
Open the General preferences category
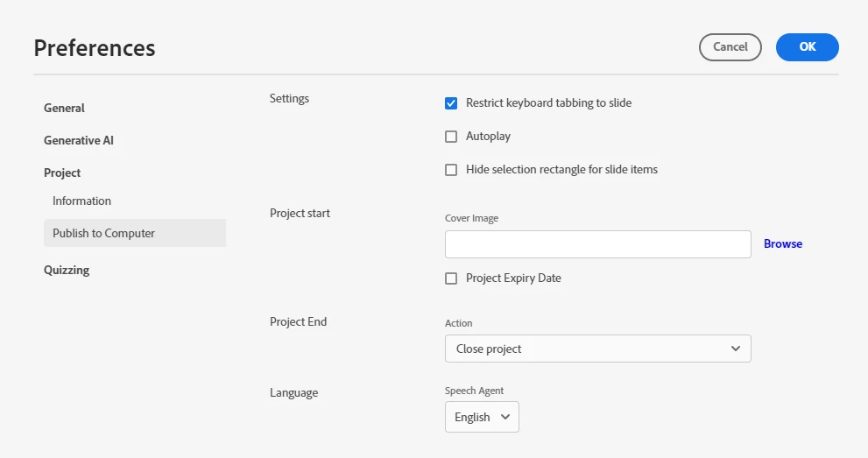tap(64, 108)
